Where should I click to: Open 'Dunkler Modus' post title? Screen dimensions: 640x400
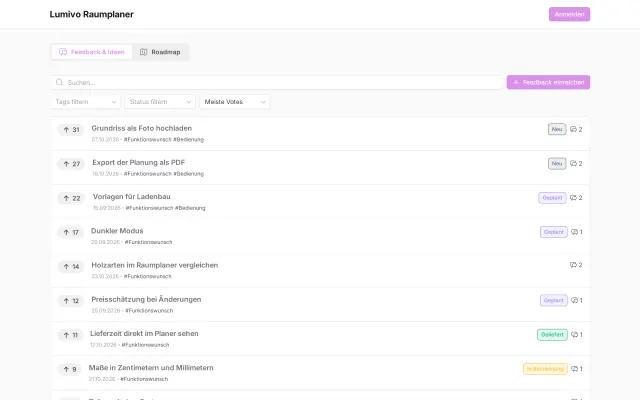[117, 231]
